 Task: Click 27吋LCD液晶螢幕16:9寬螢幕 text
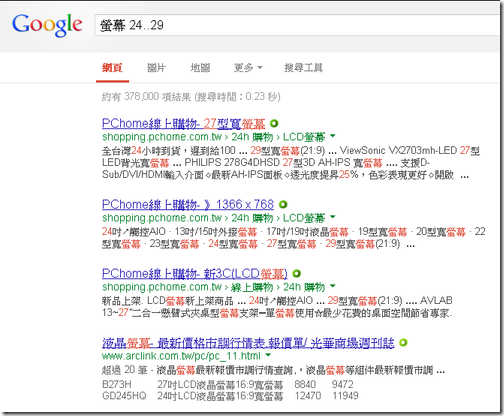tap(220, 384)
